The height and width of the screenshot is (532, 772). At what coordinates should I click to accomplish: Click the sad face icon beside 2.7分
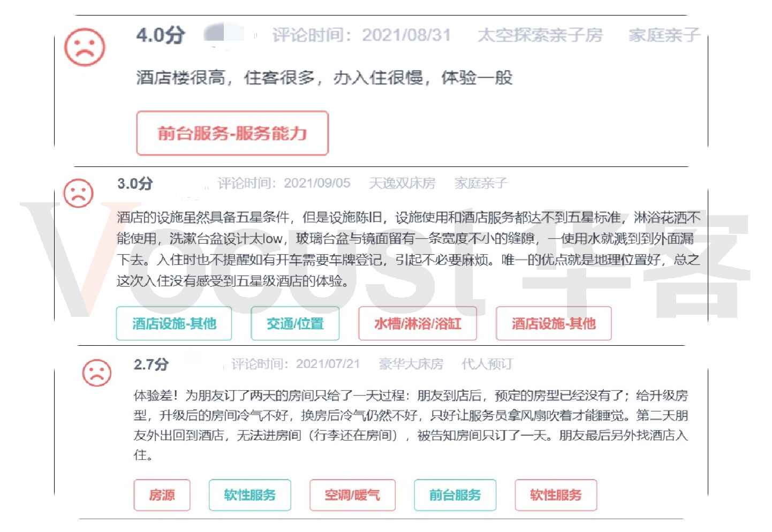(x=97, y=373)
